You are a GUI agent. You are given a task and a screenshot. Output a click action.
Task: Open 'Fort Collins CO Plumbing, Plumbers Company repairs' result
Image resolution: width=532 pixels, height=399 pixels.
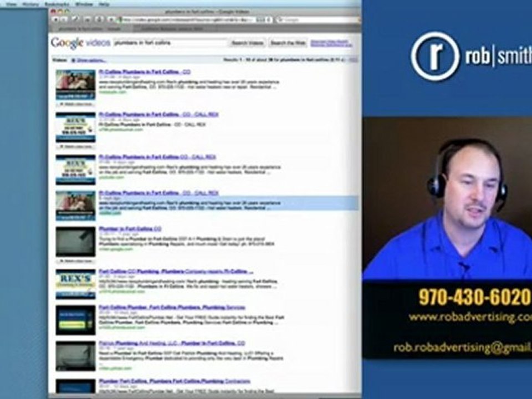tap(176, 272)
